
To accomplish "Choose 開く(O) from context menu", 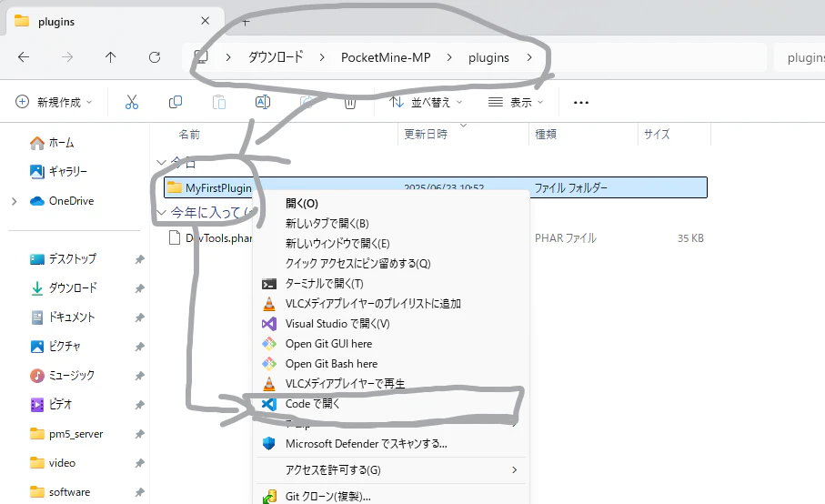I will point(391,204).
